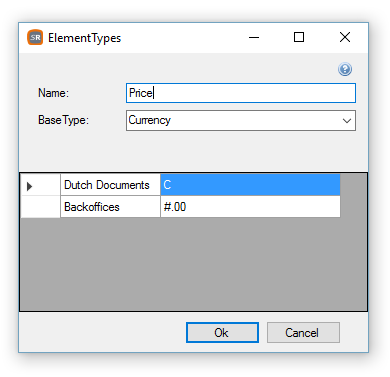Screen dimensions: 390x377
Task: Confirm with the Ok button
Action: pyautogui.click(x=222, y=332)
